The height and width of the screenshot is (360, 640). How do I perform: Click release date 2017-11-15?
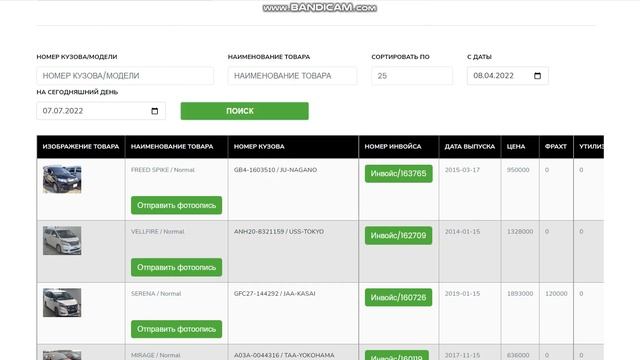462,355
